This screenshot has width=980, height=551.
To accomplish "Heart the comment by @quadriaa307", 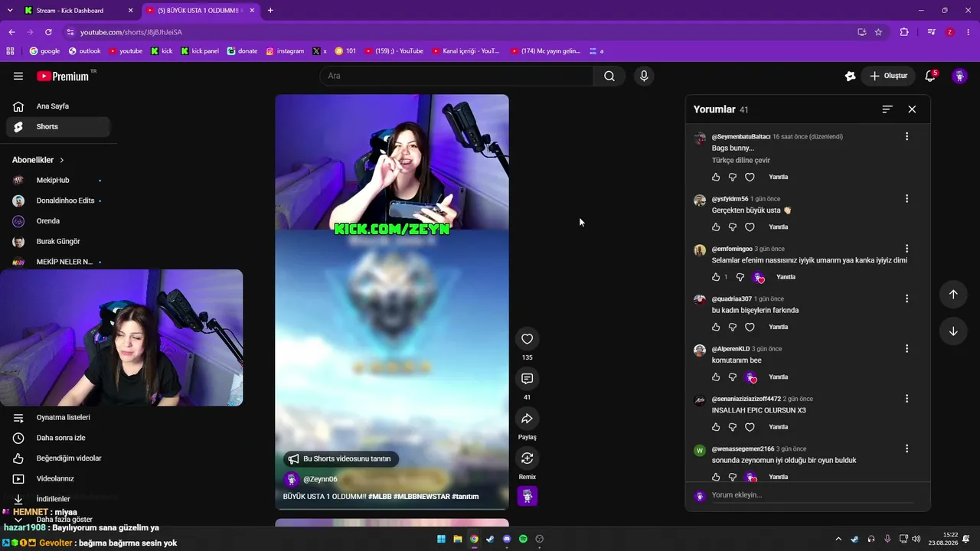I will click(x=750, y=327).
